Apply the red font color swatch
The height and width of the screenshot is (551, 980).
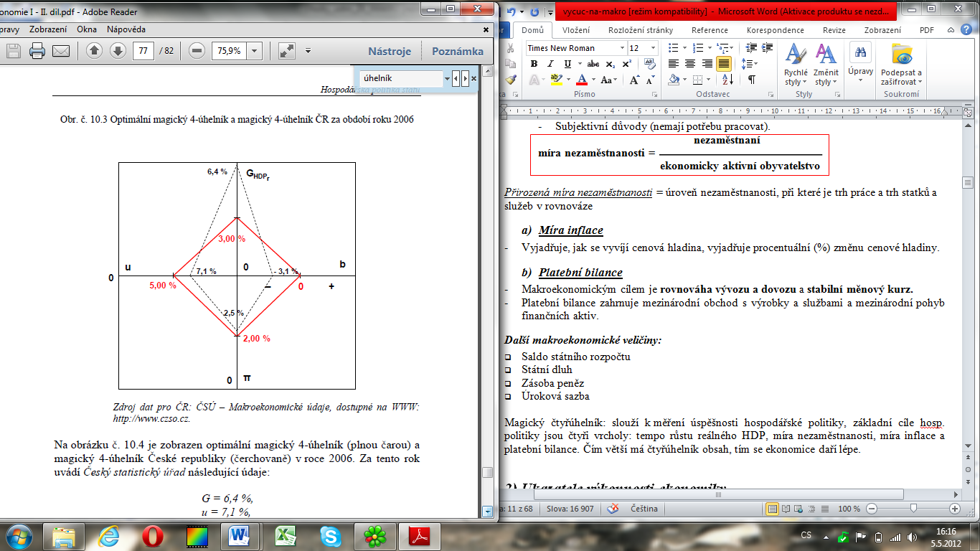[x=582, y=80]
